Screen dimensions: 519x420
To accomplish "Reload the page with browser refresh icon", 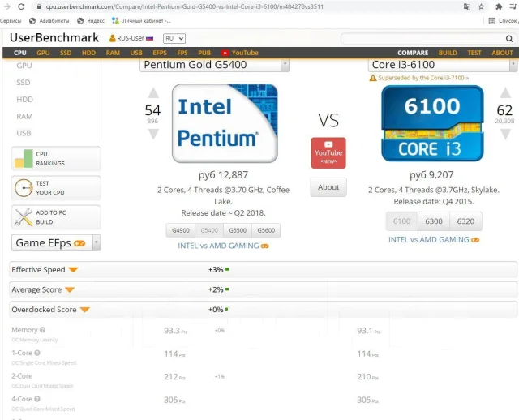I will [22, 6].
